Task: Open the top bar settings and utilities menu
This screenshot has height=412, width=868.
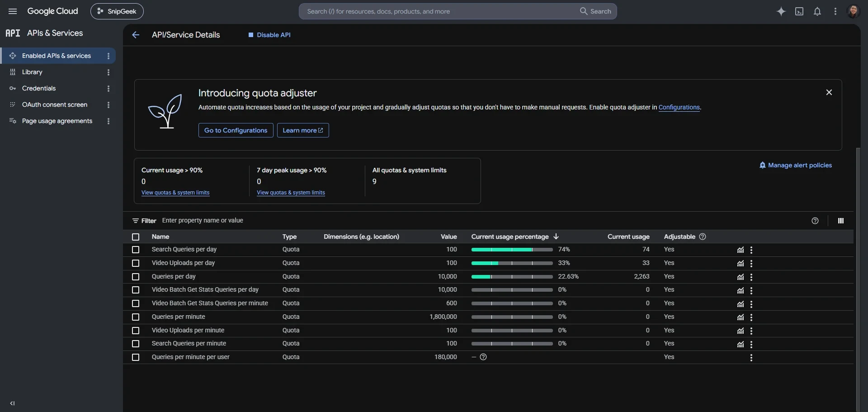Action: point(835,11)
